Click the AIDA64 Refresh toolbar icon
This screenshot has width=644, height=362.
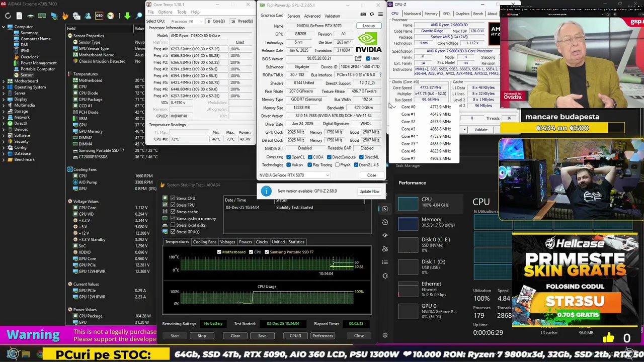coord(8,16)
